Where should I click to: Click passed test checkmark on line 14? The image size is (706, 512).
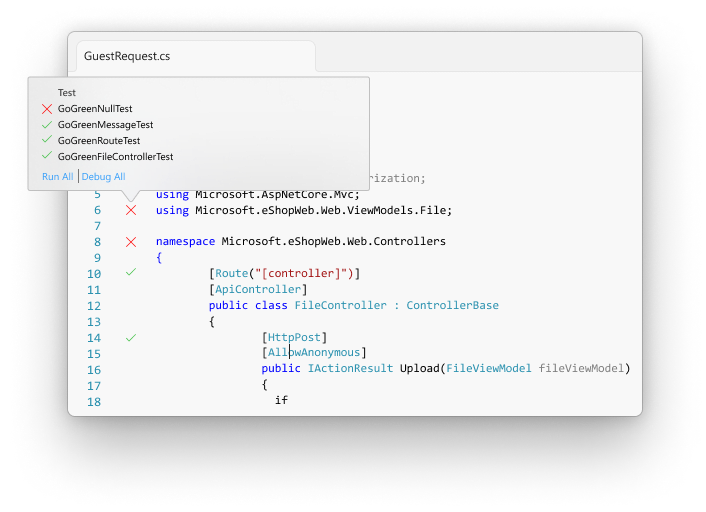pyautogui.click(x=131, y=338)
